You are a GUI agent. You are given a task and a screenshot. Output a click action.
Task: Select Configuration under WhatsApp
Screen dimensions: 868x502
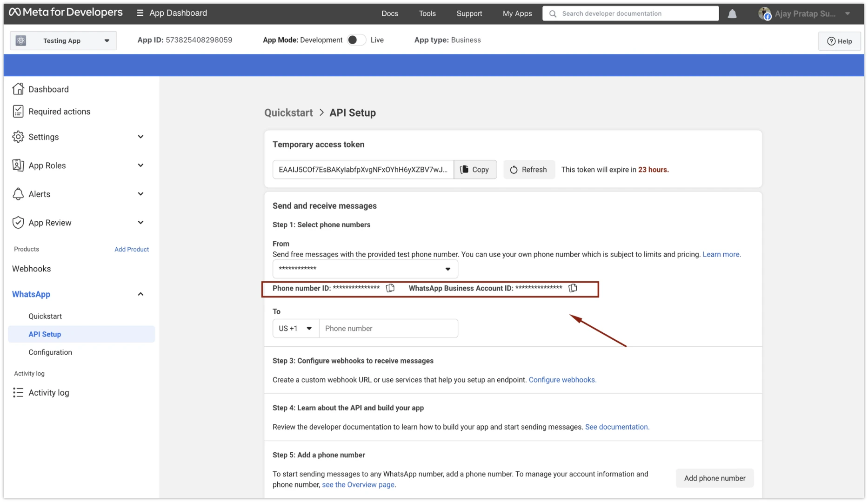click(50, 352)
